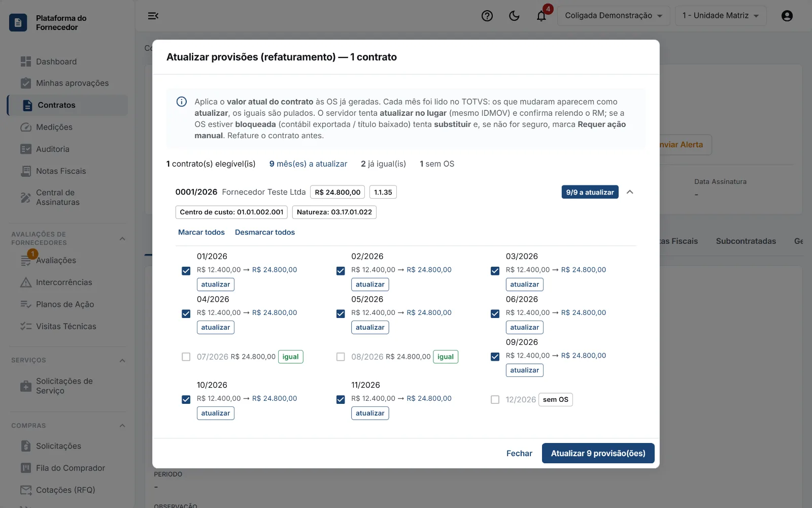
Task: Open notifications bell with badge 4
Action: coord(542,16)
